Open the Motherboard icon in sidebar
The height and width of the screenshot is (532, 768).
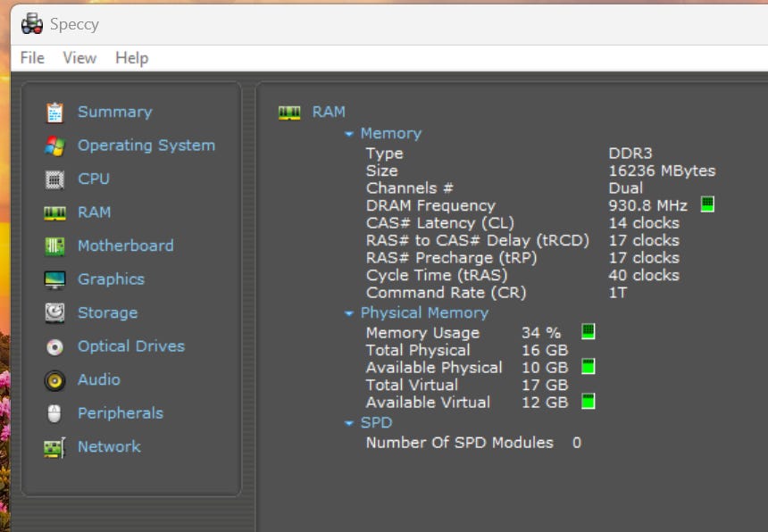54,246
